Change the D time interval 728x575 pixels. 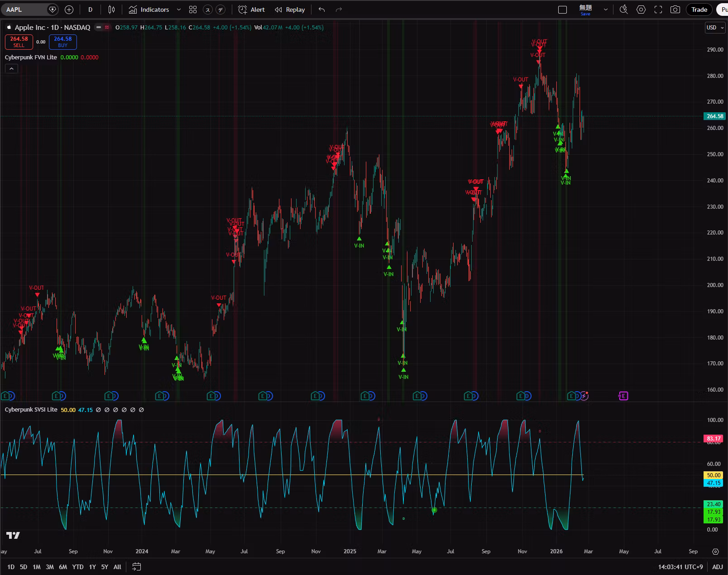click(91, 10)
